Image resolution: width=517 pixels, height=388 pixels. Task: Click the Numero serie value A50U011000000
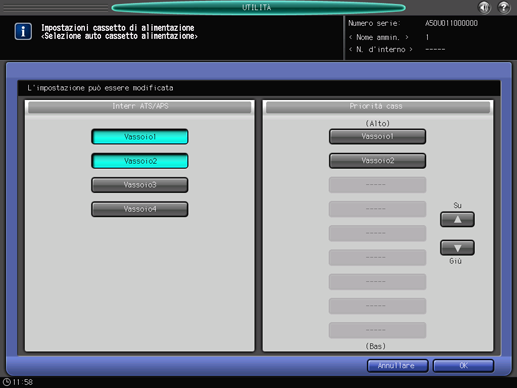click(x=451, y=23)
